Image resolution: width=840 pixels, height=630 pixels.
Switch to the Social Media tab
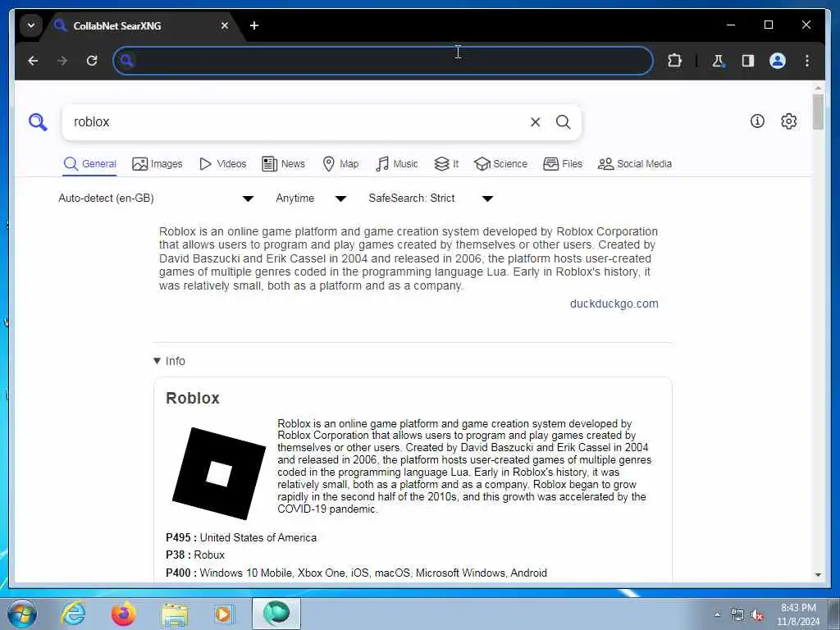(x=635, y=164)
